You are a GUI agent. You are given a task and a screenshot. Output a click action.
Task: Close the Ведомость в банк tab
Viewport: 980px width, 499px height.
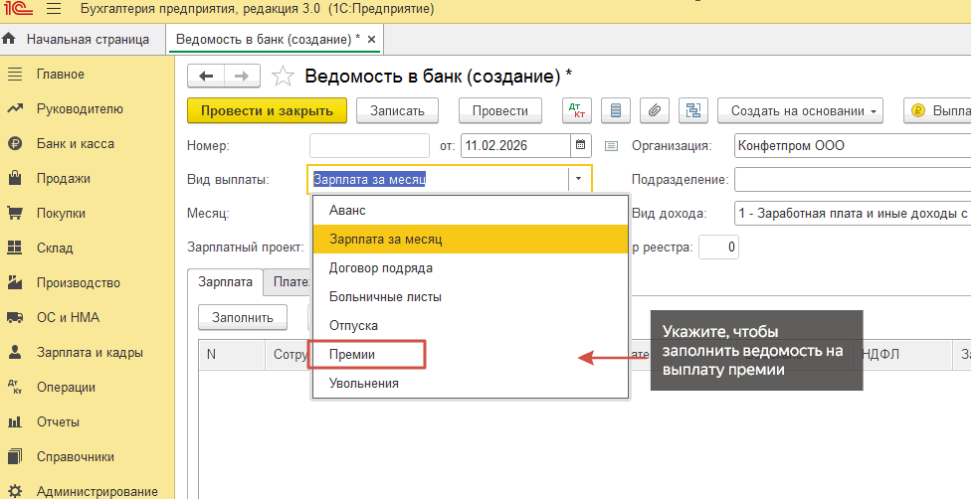click(371, 40)
